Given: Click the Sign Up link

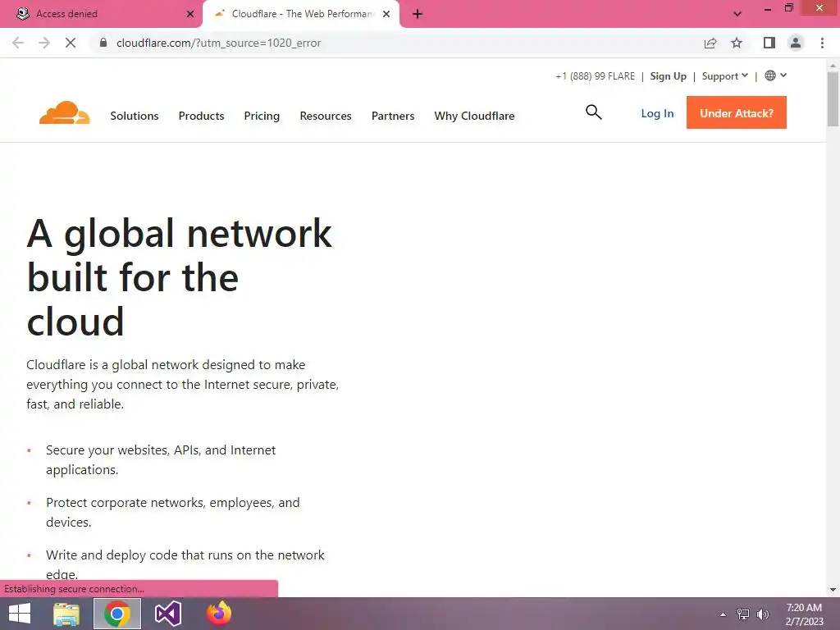Looking at the screenshot, I should [x=668, y=76].
